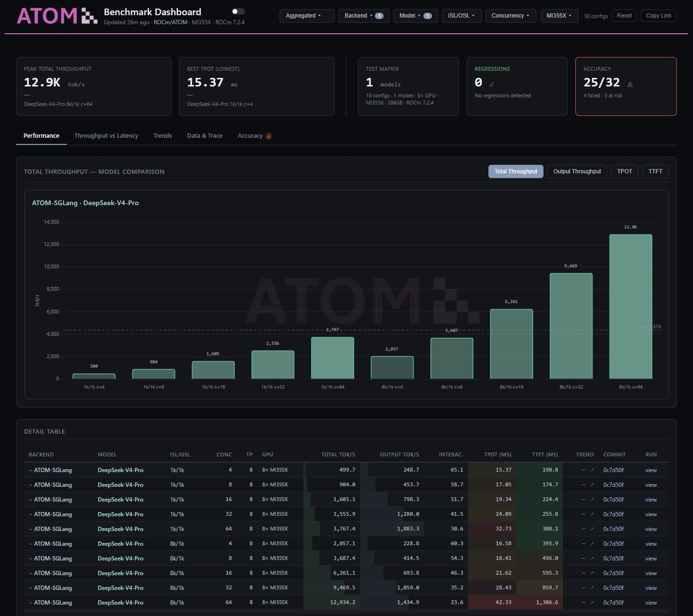The height and width of the screenshot is (616, 693).
Task: Switch to Throughput vs Latency tab
Action: click(106, 136)
